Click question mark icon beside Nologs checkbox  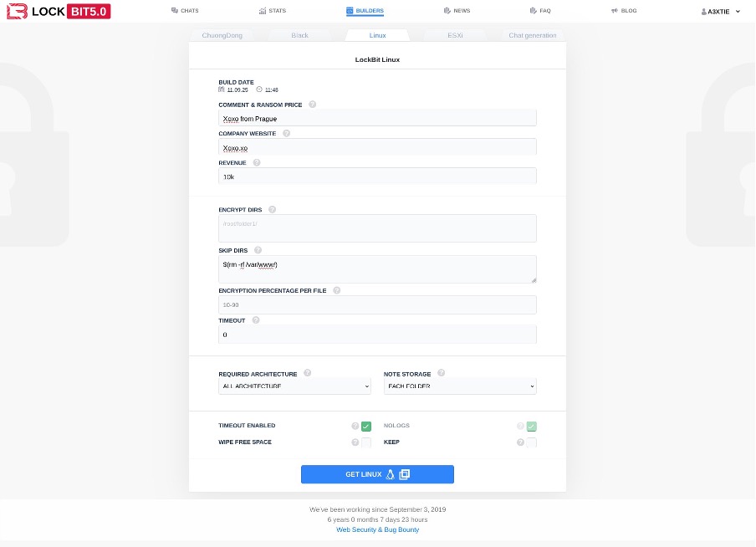click(x=520, y=426)
